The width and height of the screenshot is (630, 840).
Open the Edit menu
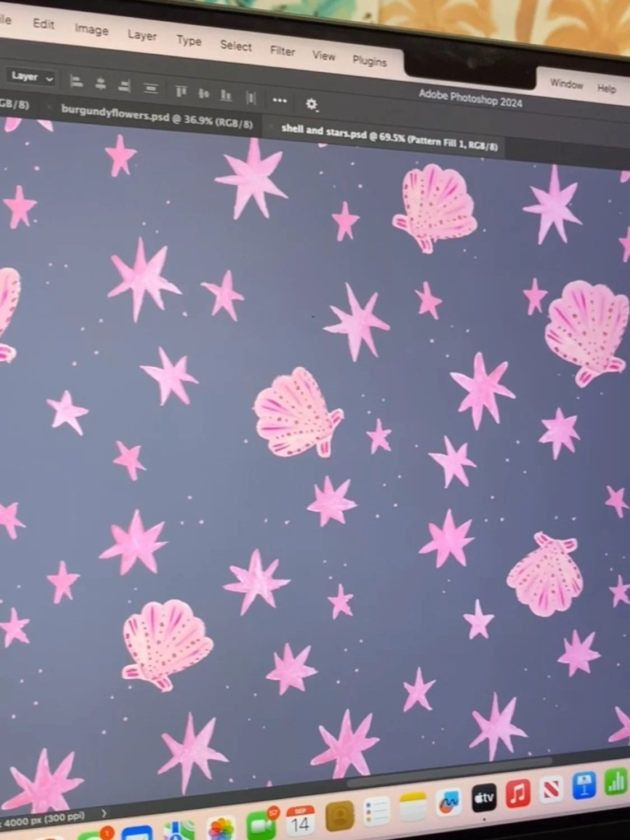[x=43, y=24]
